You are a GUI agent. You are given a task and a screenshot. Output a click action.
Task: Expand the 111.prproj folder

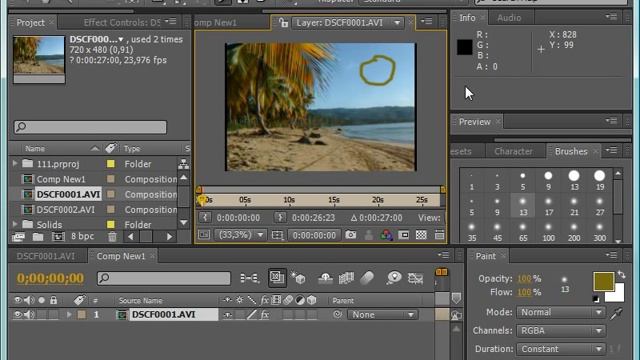point(15,164)
